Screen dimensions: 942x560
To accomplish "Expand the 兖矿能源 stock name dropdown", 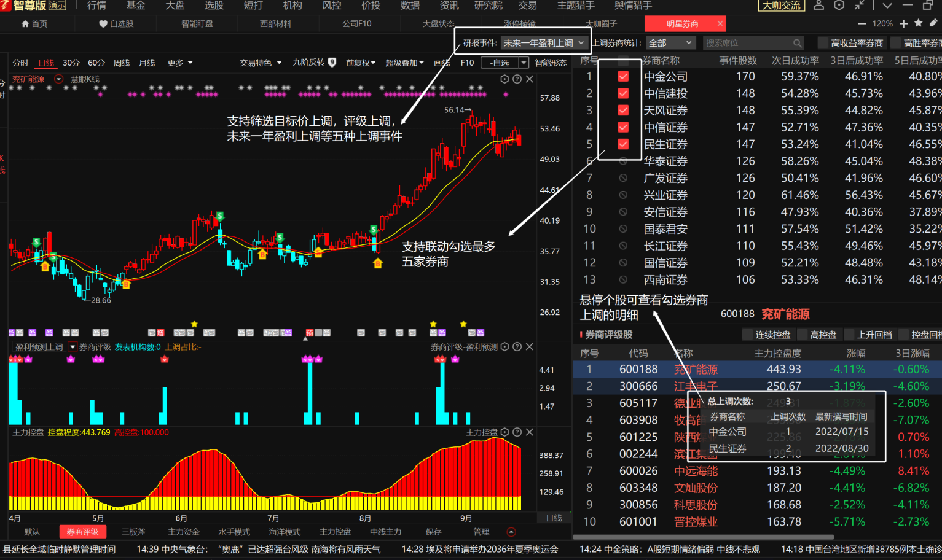I will pyautogui.click(x=58, y=79).
